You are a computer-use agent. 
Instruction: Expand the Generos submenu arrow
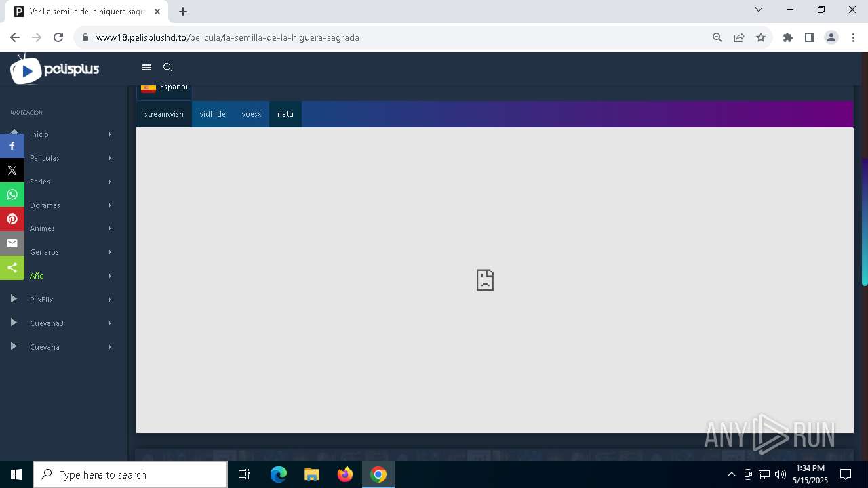coord(110,252)
